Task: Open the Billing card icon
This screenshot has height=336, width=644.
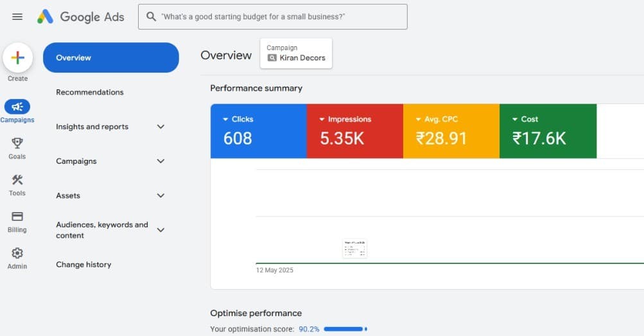Action: pos(17,217)
